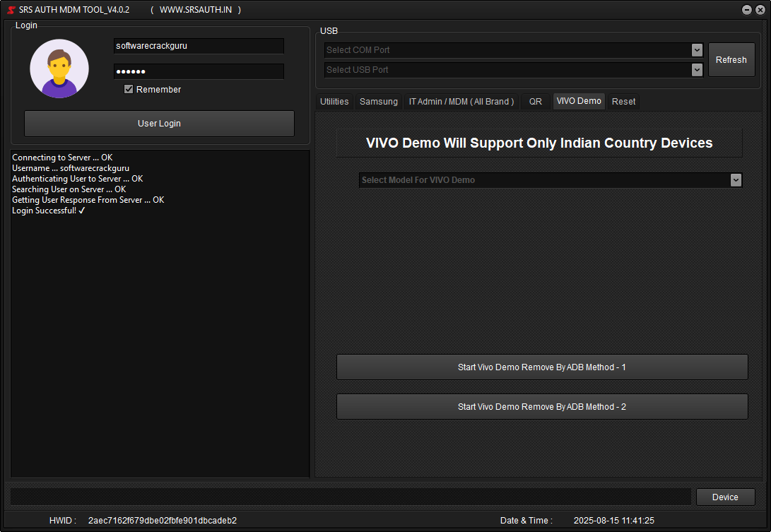Enable the Remember checkbox
Image resolution: width=771 pixels, height=532 pixels.
tap(129, 89)
